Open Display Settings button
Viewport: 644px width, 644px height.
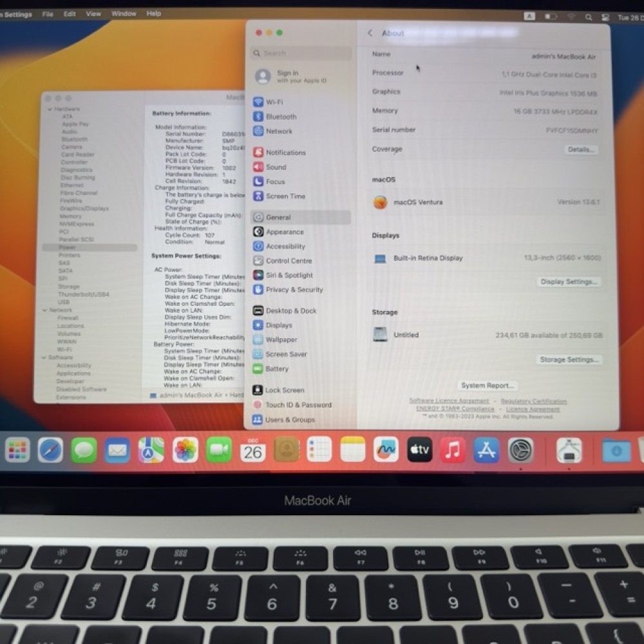tap(569, 282)
